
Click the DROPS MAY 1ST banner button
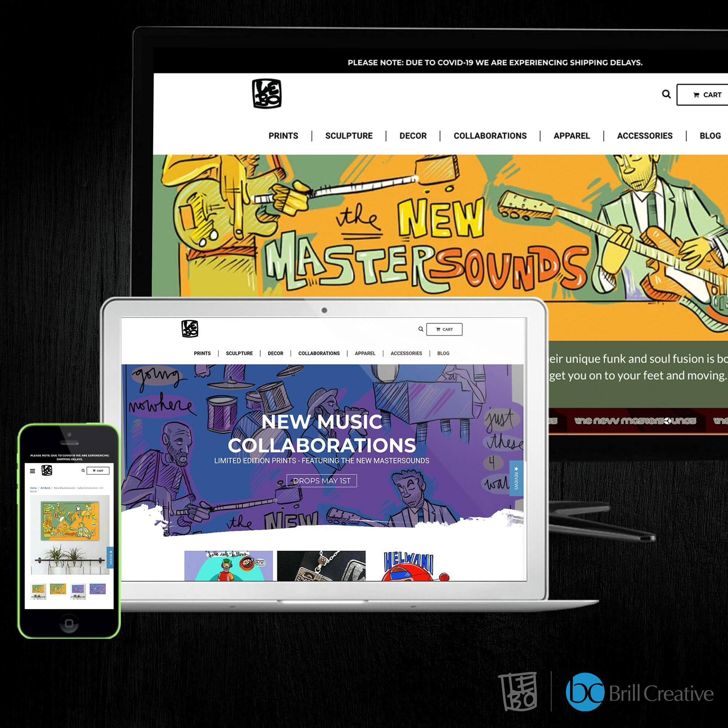click(x=322, y=481)
